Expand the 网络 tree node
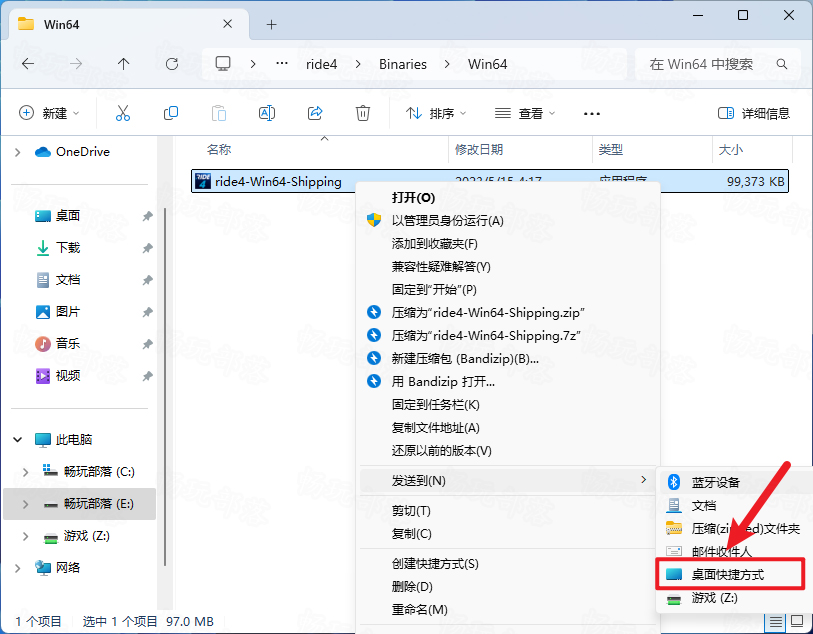813x634 pixels. point(18,568)
